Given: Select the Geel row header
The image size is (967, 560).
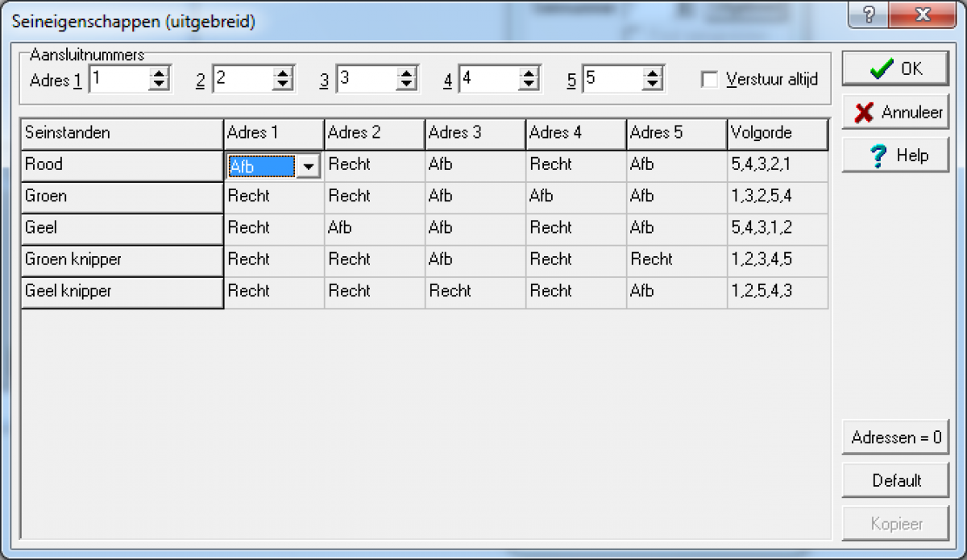Looking at the screenshot, I should [x=122, y=229].
